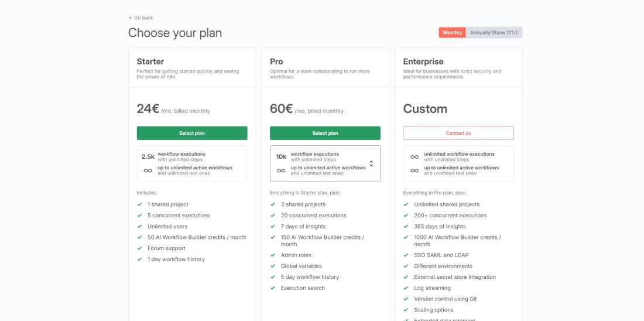This screenshot has height=321, width=644.
Task: Click top infinity icon for Enterprise executions
Action: [415, 157]
